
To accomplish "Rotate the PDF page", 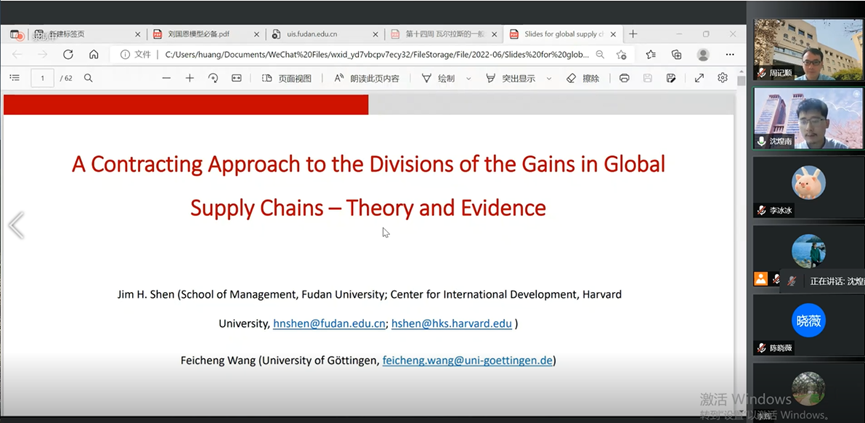I will (x=213, y=77).
